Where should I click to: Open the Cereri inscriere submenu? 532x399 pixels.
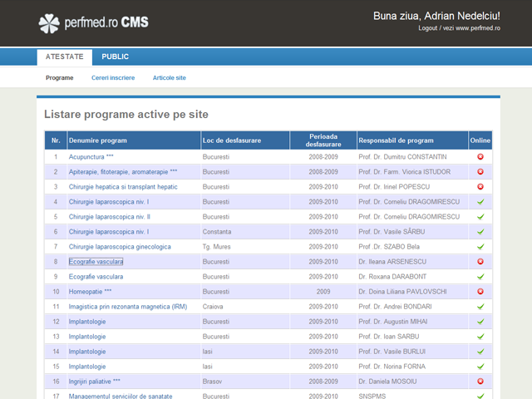[113, 77]
